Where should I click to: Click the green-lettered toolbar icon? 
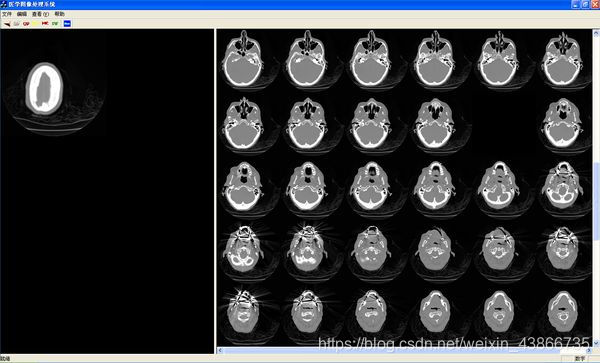[x=55, y=24]
